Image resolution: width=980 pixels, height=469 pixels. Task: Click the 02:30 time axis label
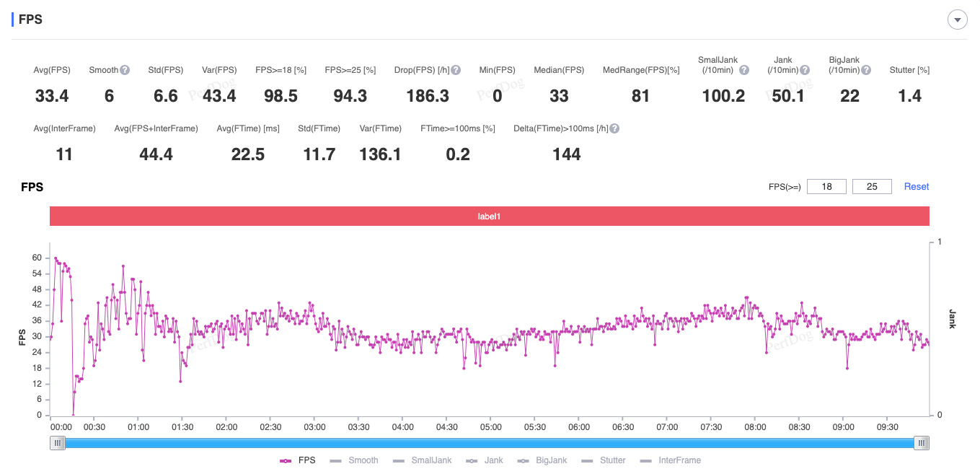[270, 427]
